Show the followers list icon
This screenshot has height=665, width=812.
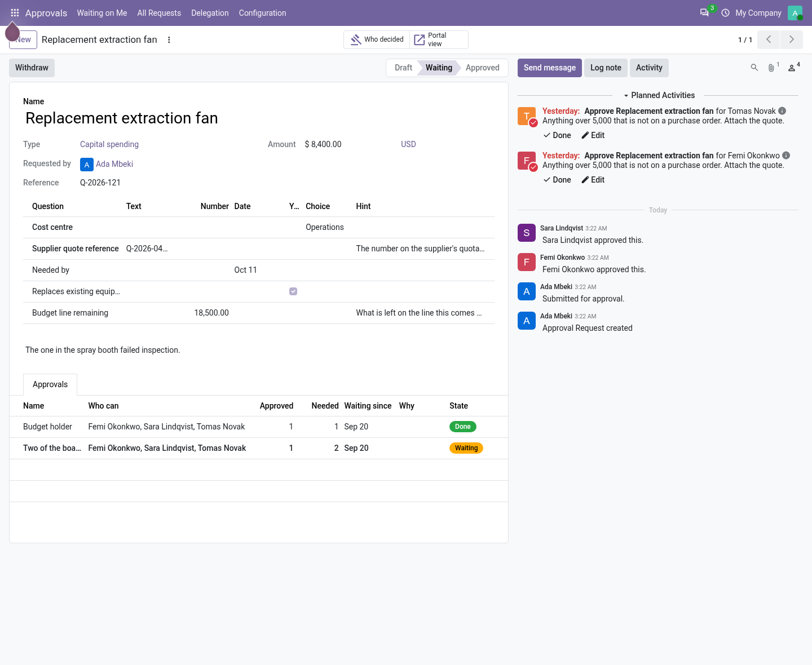coord(792,68)
